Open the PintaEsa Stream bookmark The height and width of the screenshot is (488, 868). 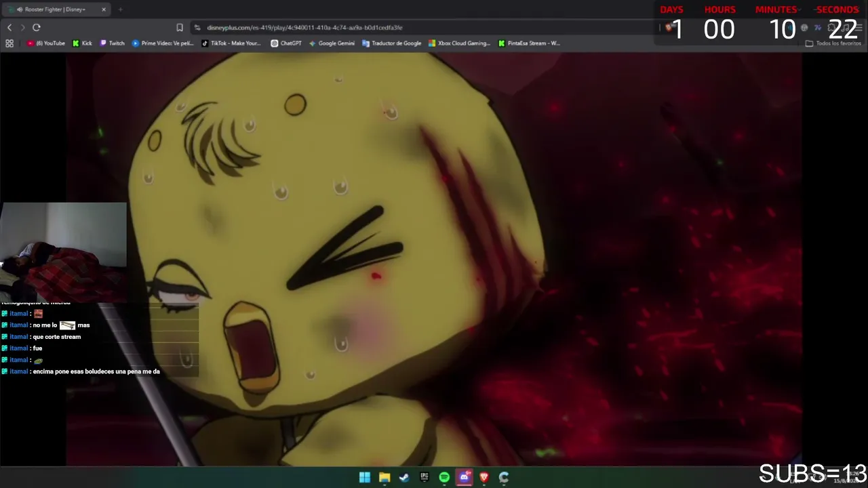click(x=529, y=43)
